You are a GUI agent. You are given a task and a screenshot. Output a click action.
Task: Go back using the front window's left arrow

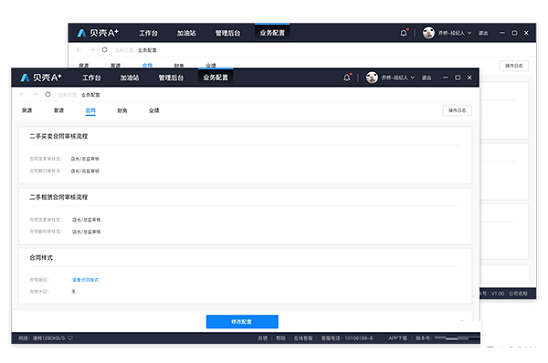coord(22,95)
